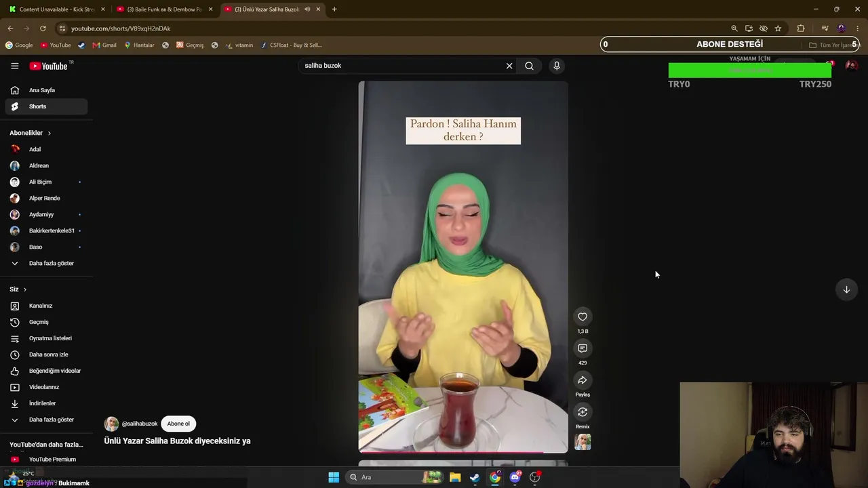Expand the Siz section
The height and width of the screenshot is (488, 868).
point(18,289)
